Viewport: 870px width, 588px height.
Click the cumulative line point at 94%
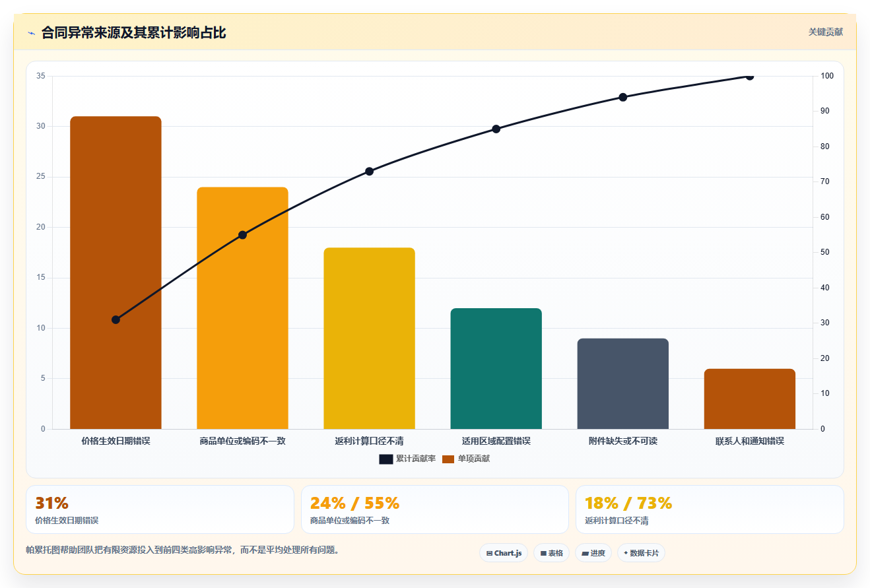pos(622,97)
